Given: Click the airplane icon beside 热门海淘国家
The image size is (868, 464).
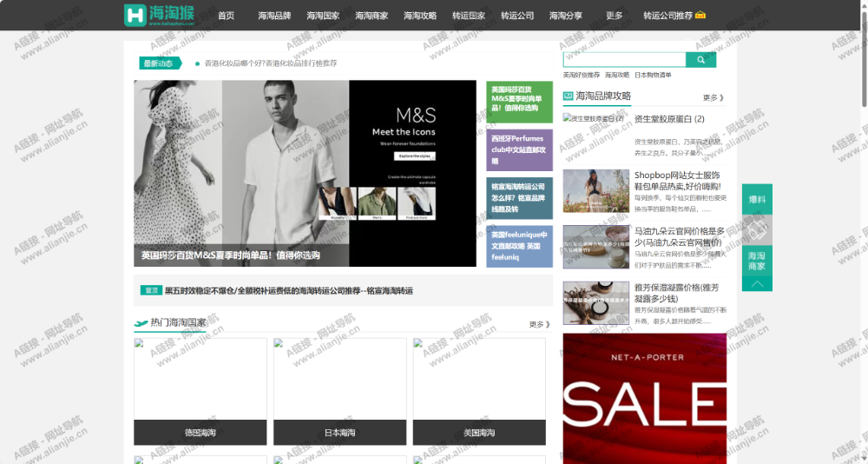Looking at the screenshot, I should click(141, 323).
